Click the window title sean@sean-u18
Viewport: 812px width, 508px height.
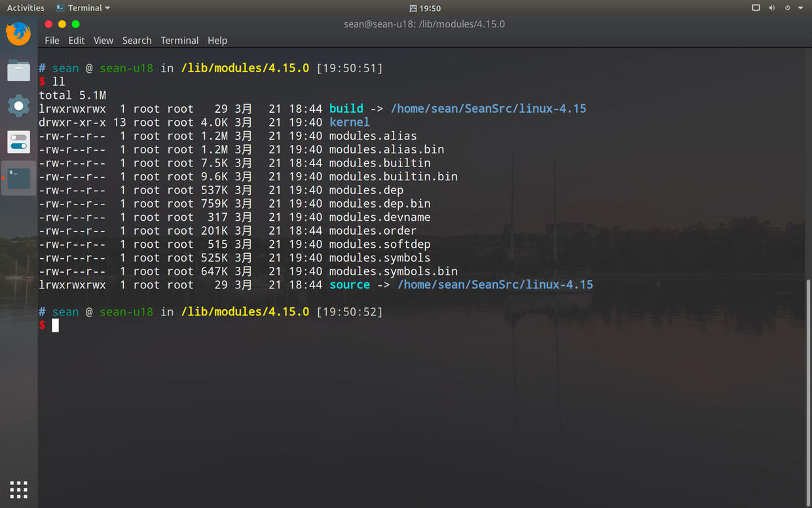pos(424,24)
